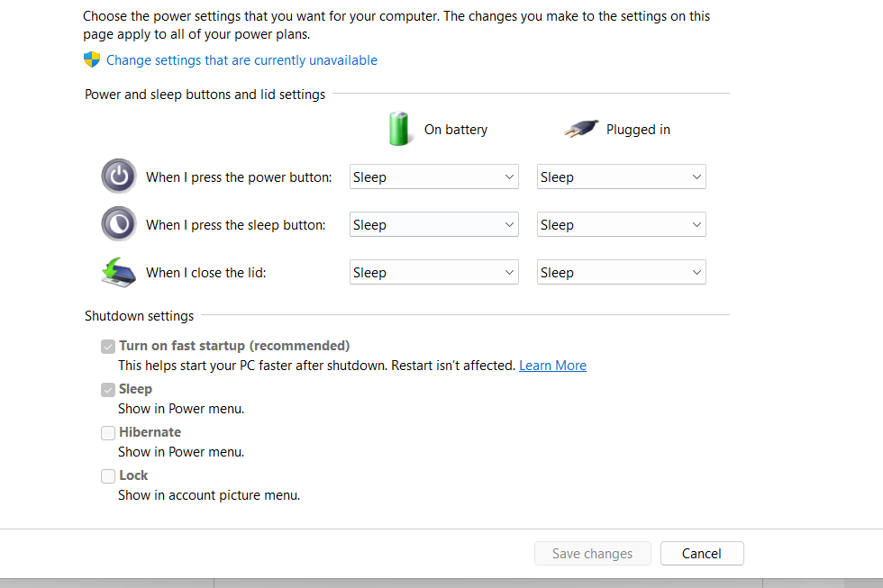This screenshot has height=588, width=883.
Task: Open close-lid plugged-in dropdown
Action: (x=621, y=273)
